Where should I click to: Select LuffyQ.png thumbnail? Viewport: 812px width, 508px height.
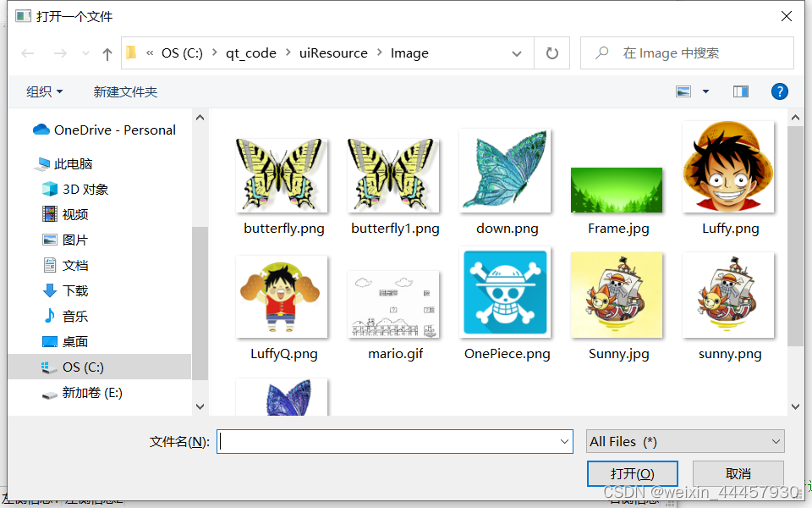281,296
